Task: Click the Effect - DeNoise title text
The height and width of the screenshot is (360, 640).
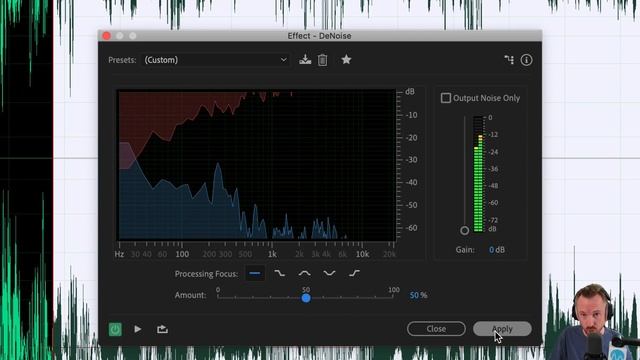Action: pyautogui.click(x=319, y=36)
